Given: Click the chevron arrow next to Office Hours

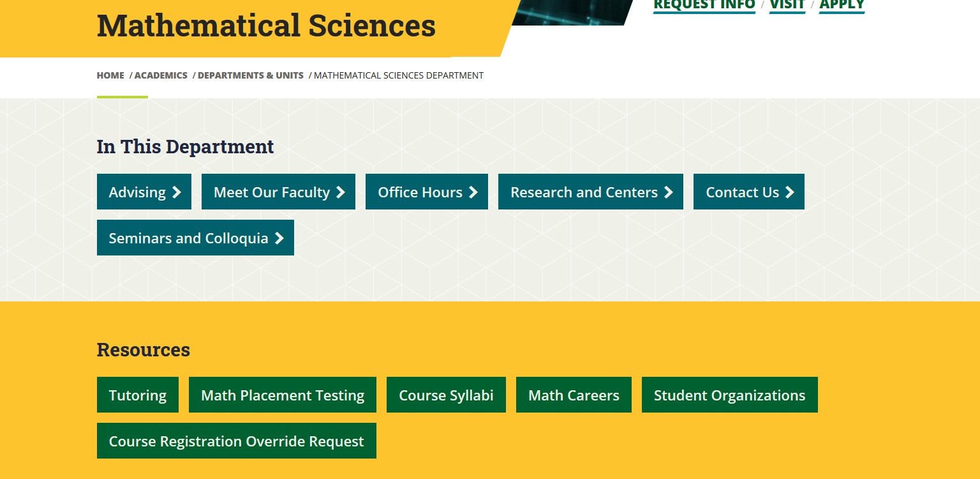Looking at the screenshot, I should [473, 192].
